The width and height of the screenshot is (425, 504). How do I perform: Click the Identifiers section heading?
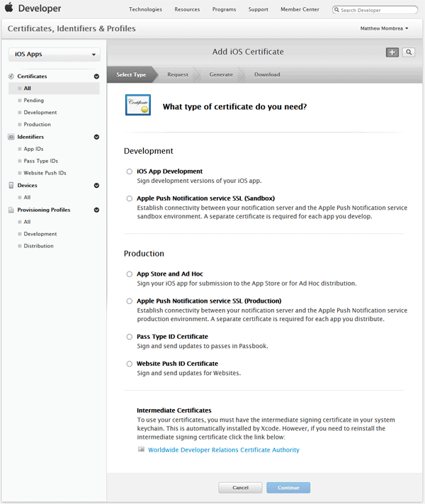click(x=30, y=137)
